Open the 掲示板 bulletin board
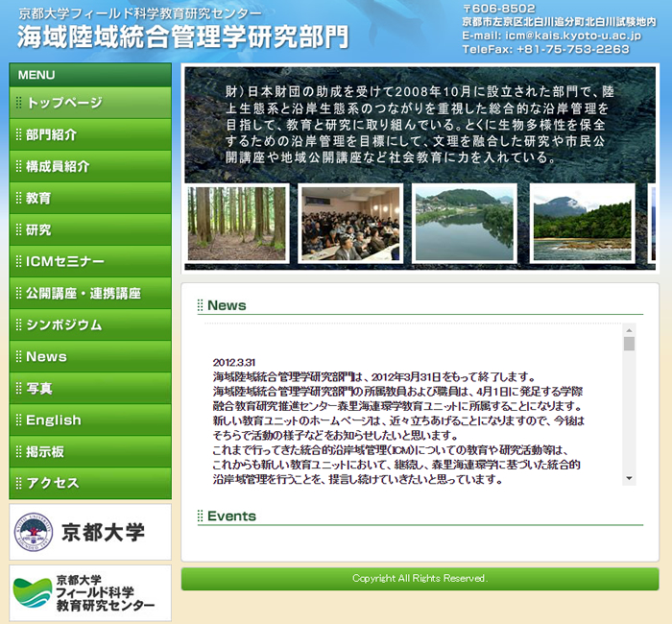 (x=89, y=451)
